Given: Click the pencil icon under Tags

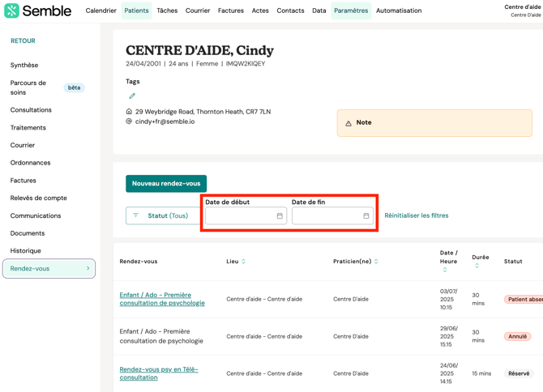Looking at the screenshot, I should pyautogui.click(x=132, y=96).
